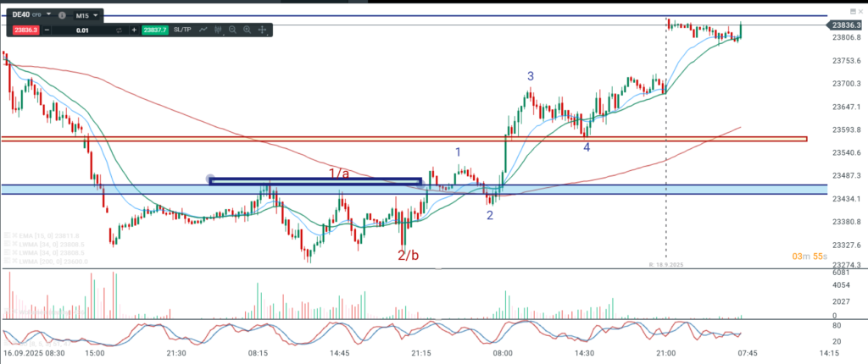
Task: Click the current price label 23836.3 on axis
Action: [842, 25]
